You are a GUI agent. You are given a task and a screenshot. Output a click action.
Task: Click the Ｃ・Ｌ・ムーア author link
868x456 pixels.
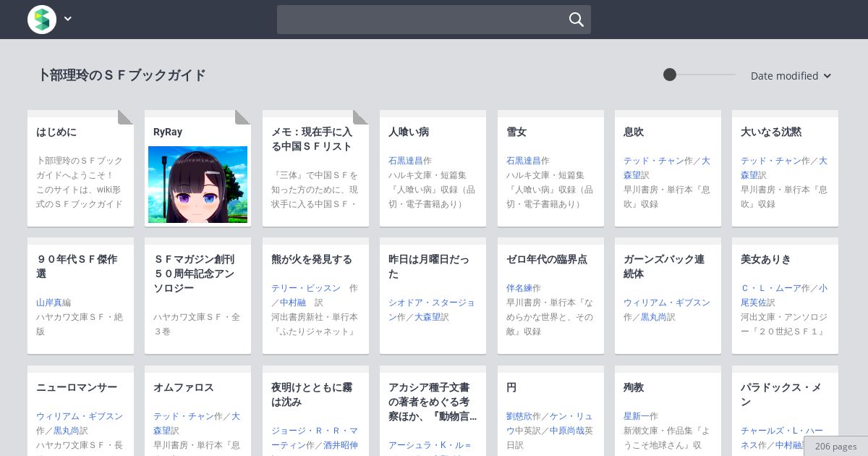771,288
